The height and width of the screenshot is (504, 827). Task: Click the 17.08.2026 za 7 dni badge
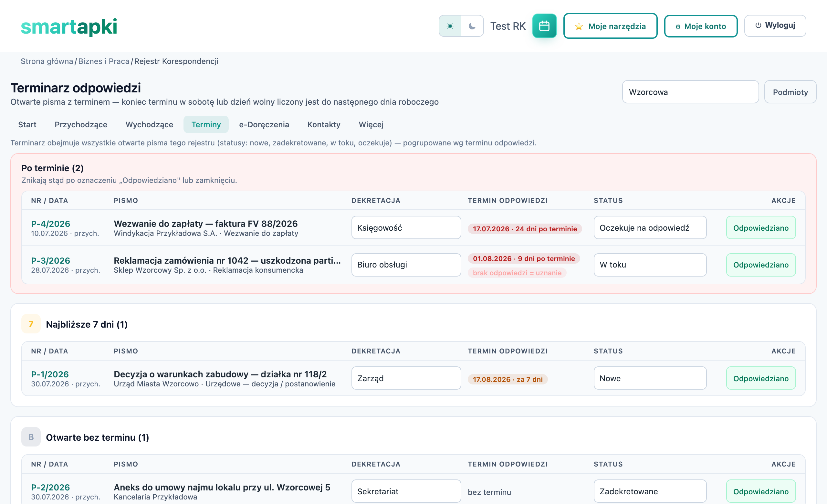coord(508,379)
